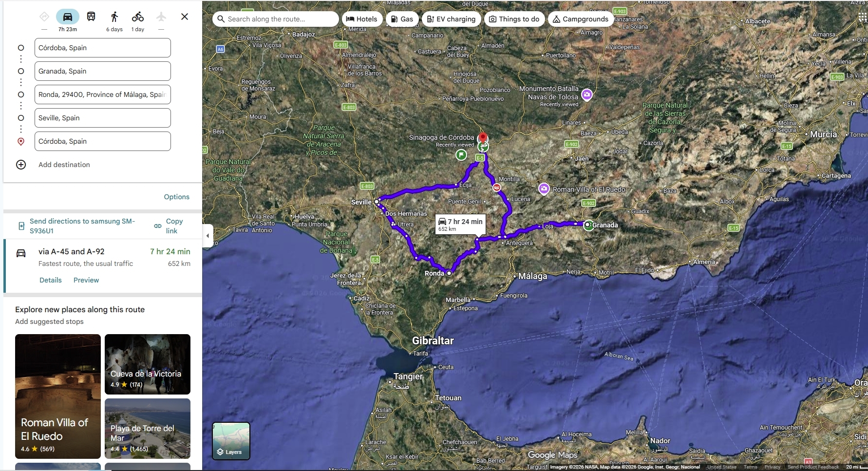The image size is (868, 471).
Task: Click the red Córdoba destination pin
Action: (x=483, y=139)
